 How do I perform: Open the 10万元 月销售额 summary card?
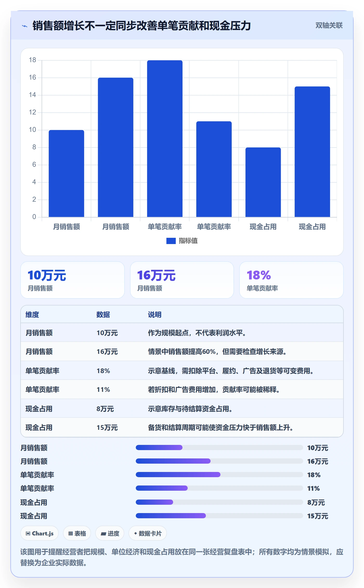point(73,280)
